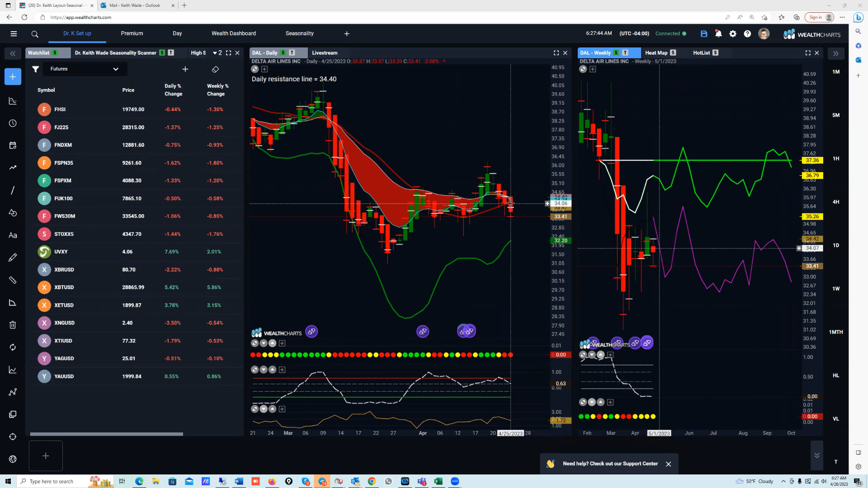The height and width of the screenshot is (488, 868).
Task: Toggle the S badge on HotList tab
Action: [715, 53]
